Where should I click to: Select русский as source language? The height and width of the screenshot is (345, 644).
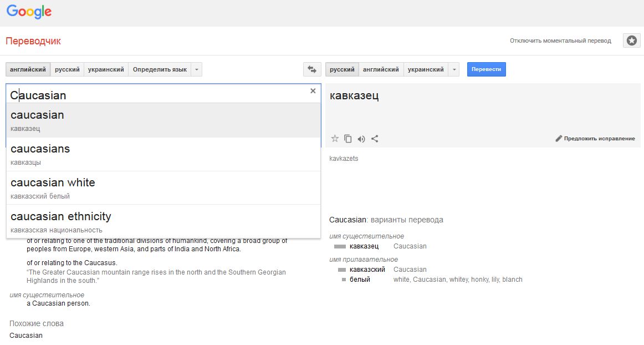tap(68, 69)
